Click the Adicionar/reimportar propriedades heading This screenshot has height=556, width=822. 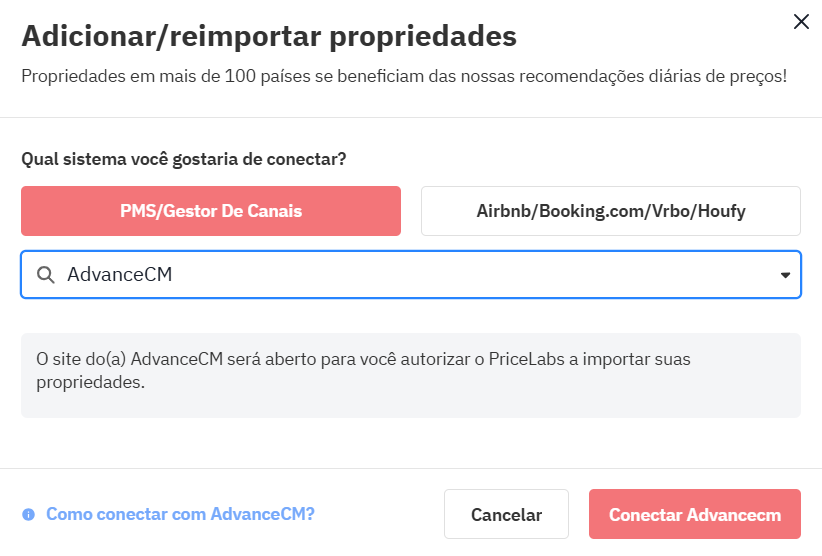click(269, 37)
